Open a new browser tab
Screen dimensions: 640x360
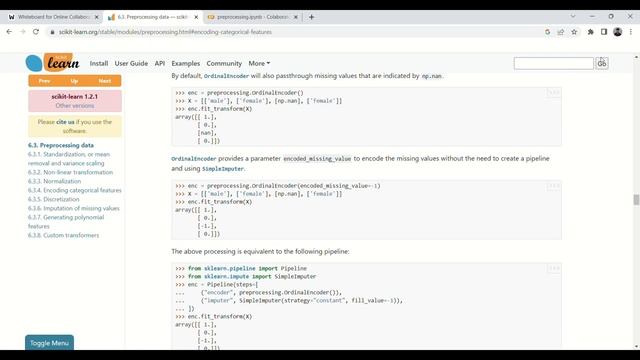click(x=311, y=17)
